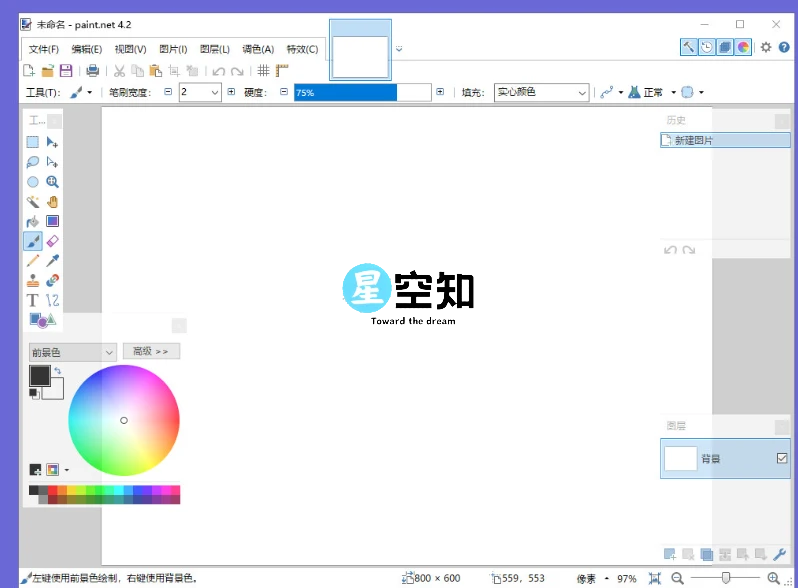Open the 图片(I) menu
The width and height of the screenshot is (798, 588).
pyautogui.click(x=173, y=49)
